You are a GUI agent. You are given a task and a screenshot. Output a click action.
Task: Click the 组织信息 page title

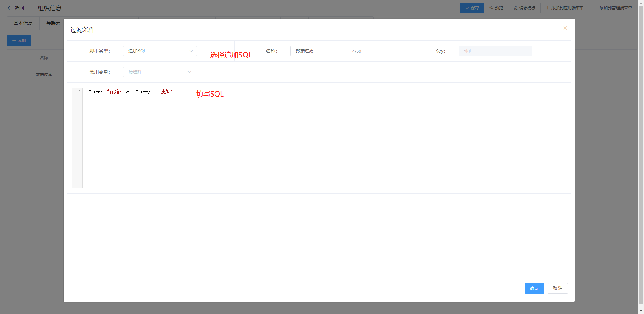coord(50,8)
